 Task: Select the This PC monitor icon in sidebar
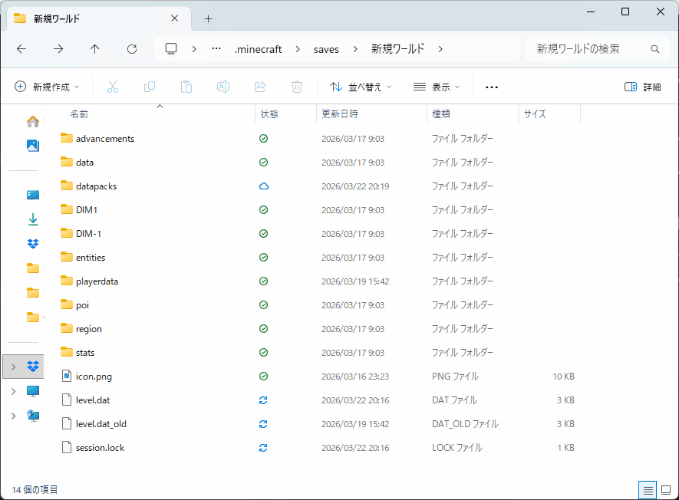click(33, 391)
